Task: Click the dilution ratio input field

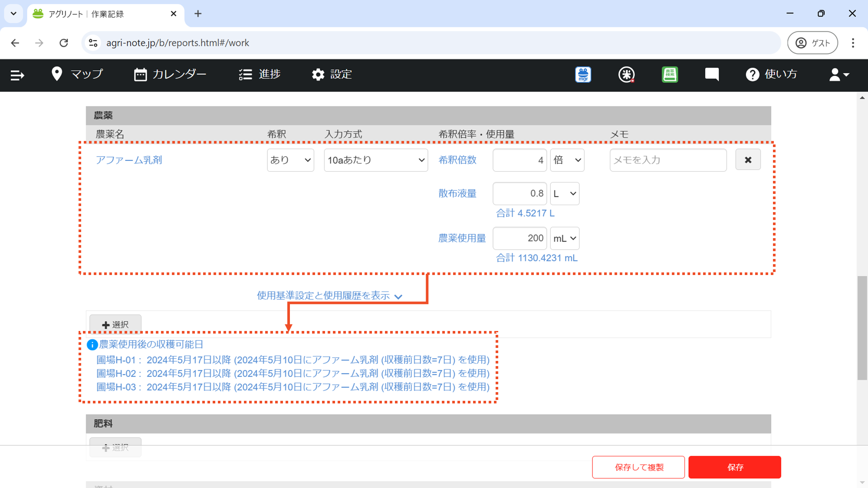Action: [519, 160]
